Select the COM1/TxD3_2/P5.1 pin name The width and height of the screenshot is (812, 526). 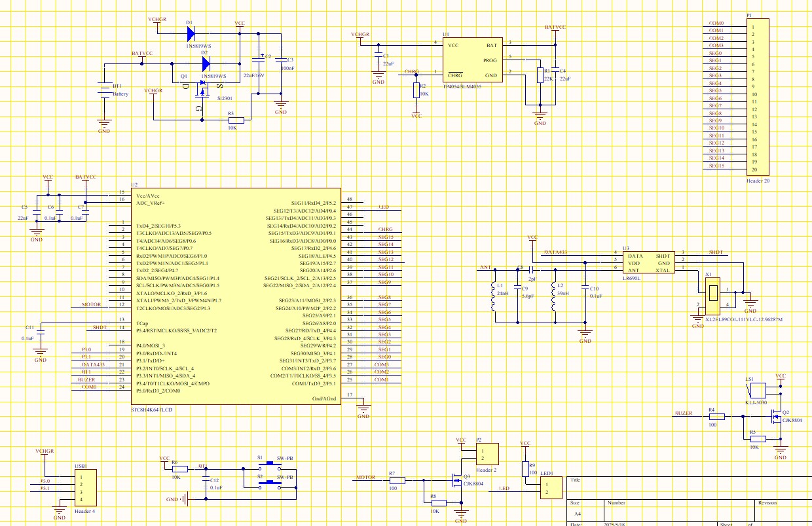click(314, 383)
